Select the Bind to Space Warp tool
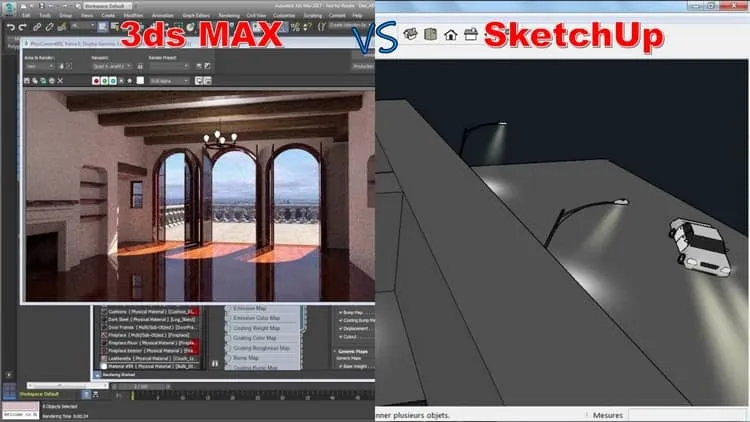The image size is (750, 422). pyautogui.click(x=62, y=27)
